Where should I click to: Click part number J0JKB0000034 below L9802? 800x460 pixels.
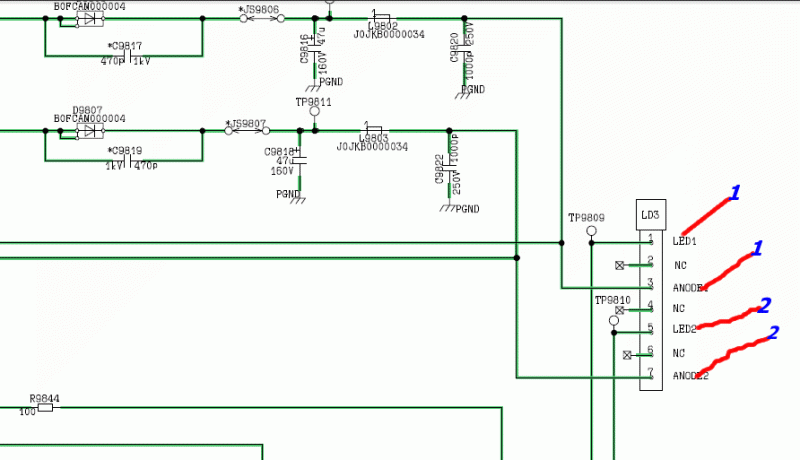[x=389, y=34]
